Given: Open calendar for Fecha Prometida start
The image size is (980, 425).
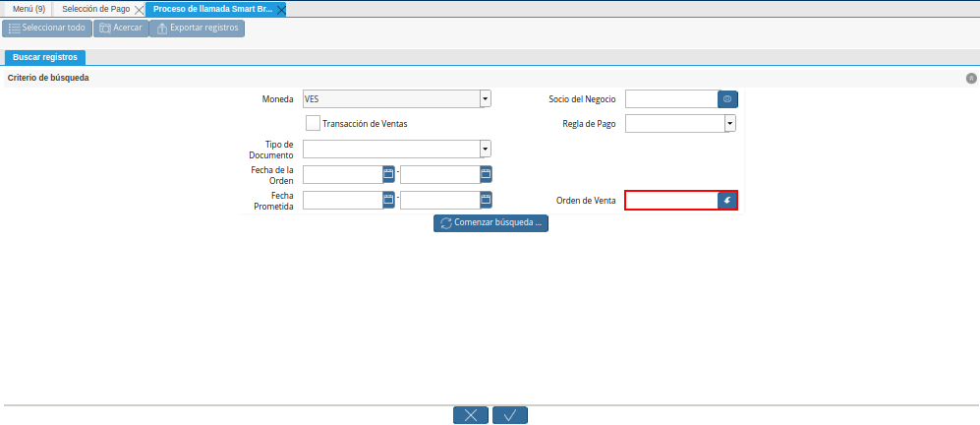Looking at the screenshot, I should click(388, 200).
